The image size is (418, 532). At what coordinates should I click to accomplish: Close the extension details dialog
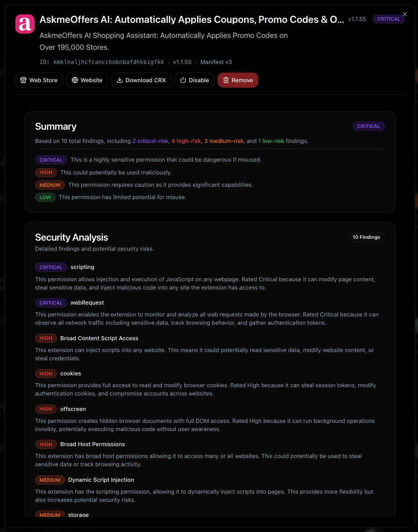pos(405,15)
